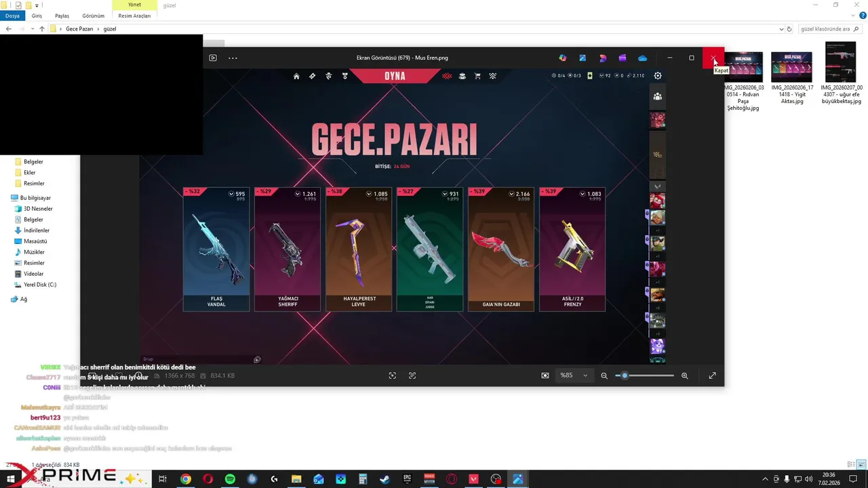Select the Asil 2.0 Frenzy skin card

(572, 249)
